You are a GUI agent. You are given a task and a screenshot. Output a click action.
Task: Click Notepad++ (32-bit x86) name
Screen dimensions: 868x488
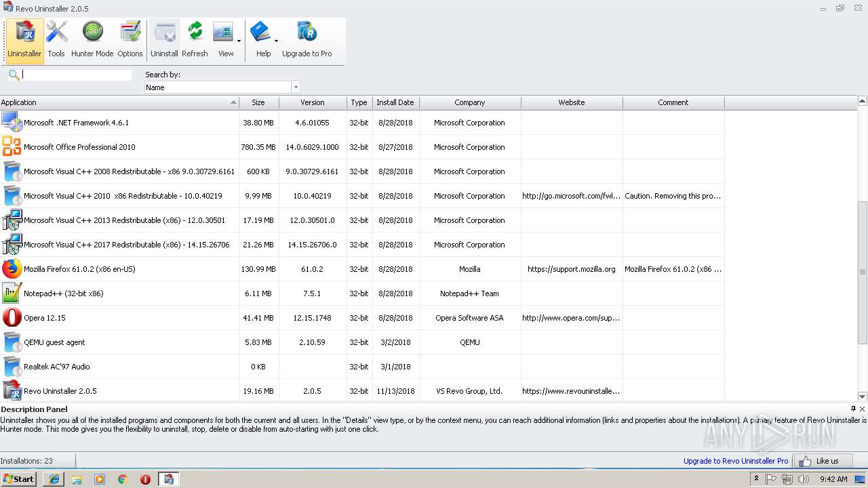click(64, 293)
